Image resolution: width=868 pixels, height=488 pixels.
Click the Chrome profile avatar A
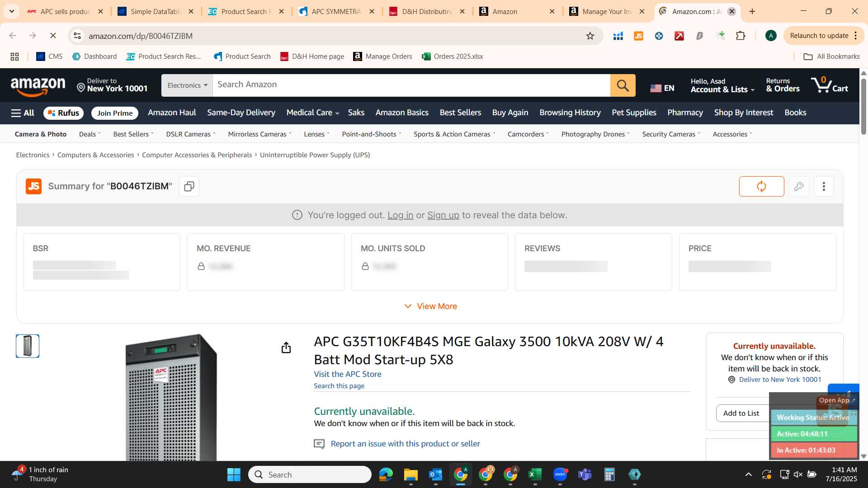pyautogui.click(x=771, y=36)
